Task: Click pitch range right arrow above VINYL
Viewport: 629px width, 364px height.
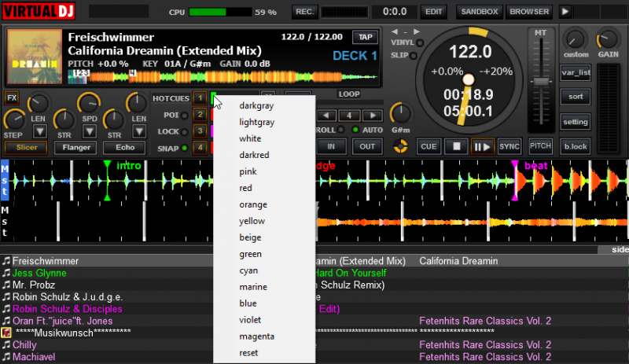Action: (x=417, y=31)
